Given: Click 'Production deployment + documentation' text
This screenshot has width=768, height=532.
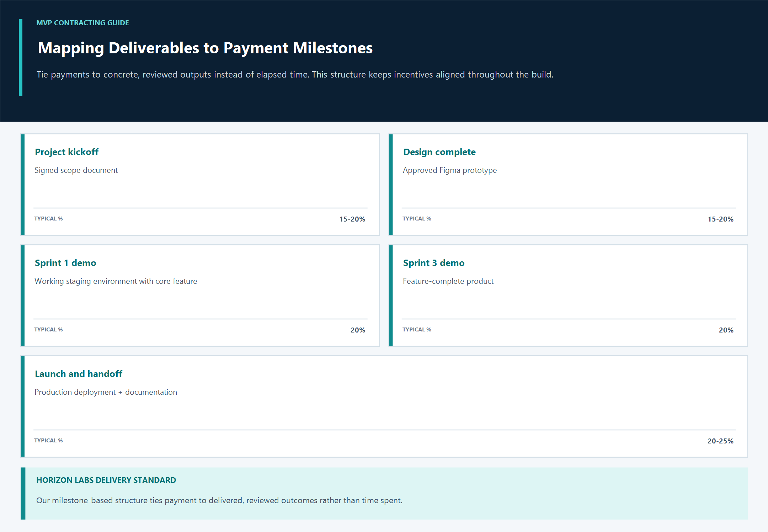Looking at the screenshot, I should tap(106, 392).
